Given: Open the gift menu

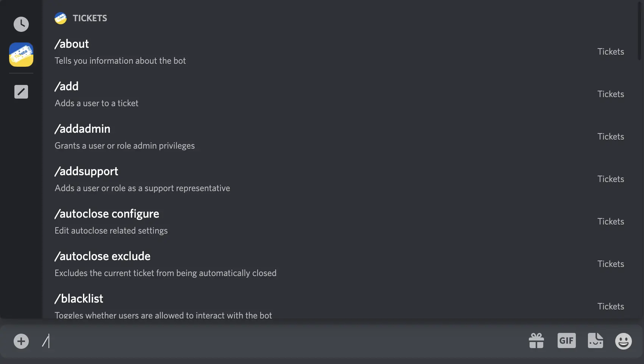Looking at the screenshot, I should click(x=536, y=340).
